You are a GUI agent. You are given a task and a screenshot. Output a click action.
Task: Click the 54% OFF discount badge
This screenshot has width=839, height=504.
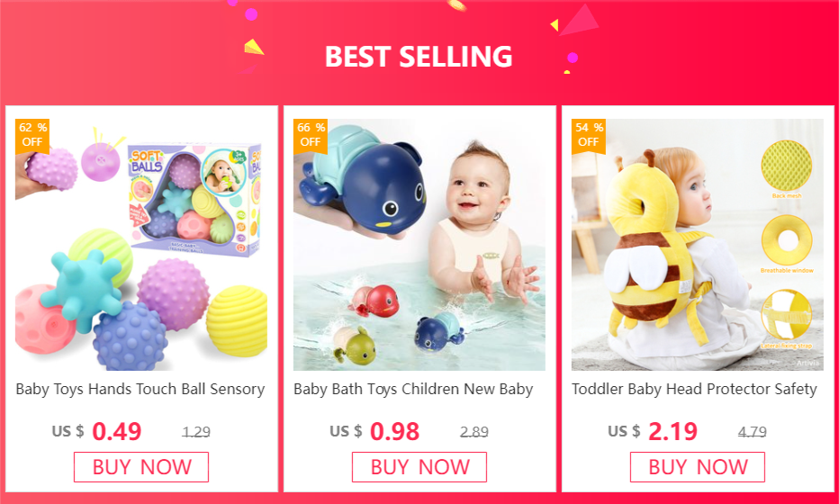[589, 136]
